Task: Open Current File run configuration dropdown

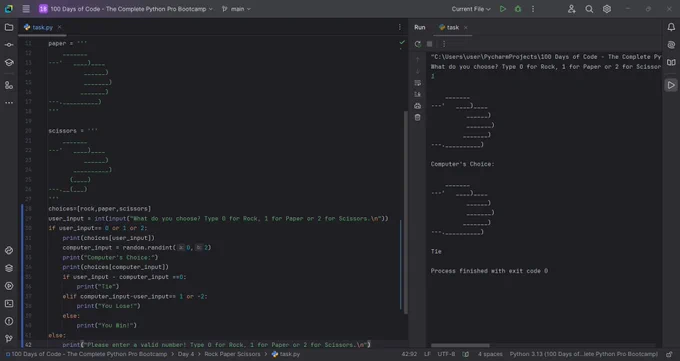Action: [x=471, y=9]
